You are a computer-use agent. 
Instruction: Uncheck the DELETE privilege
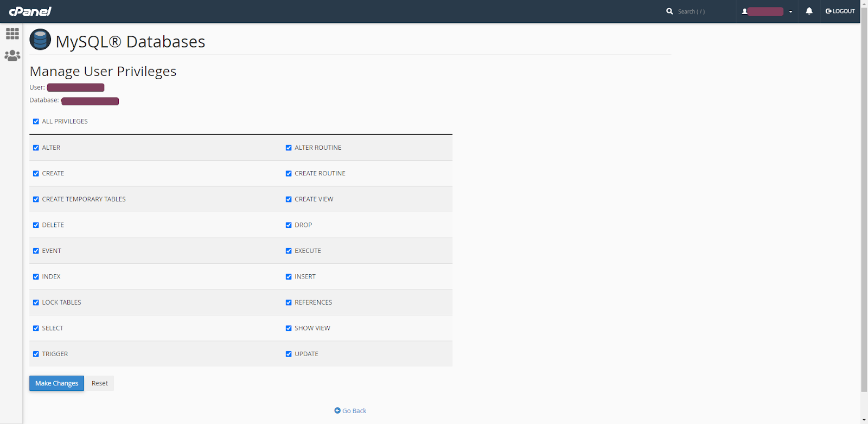(x=36, y=225)
